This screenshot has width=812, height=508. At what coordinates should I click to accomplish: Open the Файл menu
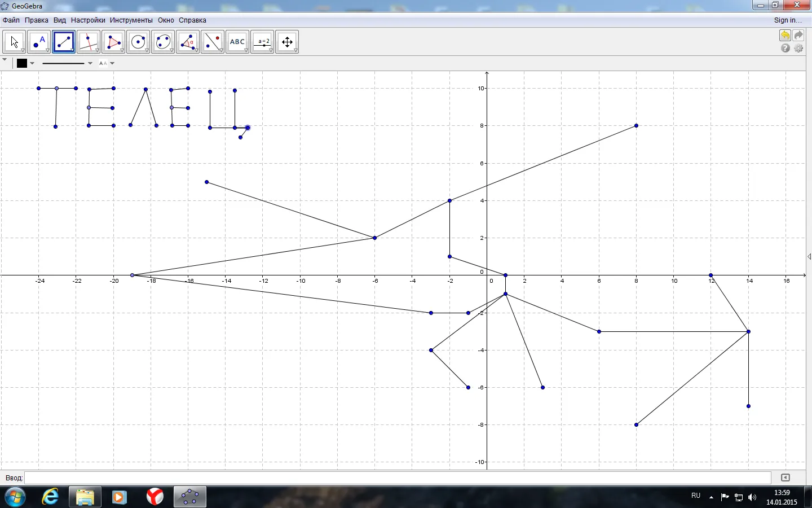coord(11,20)
